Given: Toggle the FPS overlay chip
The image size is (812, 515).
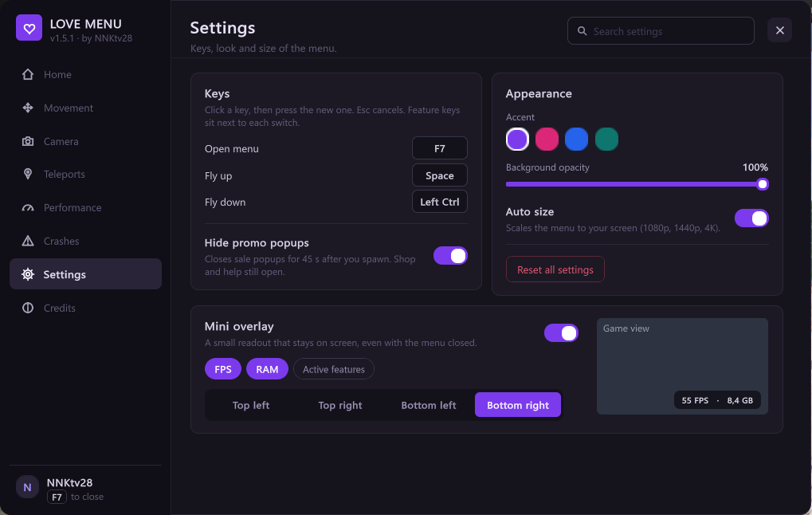Looking at the screenshot, I should click(223, 369).
